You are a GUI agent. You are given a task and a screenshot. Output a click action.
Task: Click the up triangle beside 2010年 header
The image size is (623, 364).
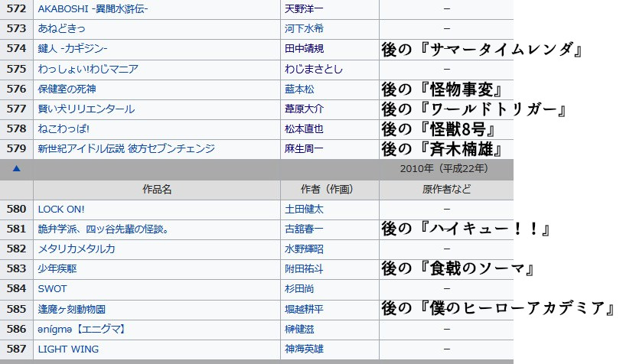pyautogui.click(x=16, y=168)
